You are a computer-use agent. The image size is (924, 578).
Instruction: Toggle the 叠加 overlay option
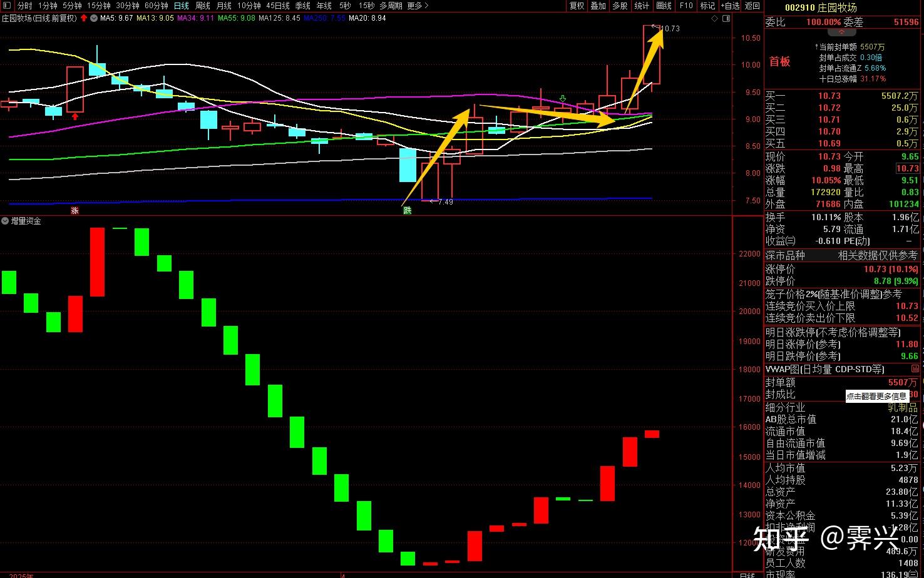click(598, 6)
